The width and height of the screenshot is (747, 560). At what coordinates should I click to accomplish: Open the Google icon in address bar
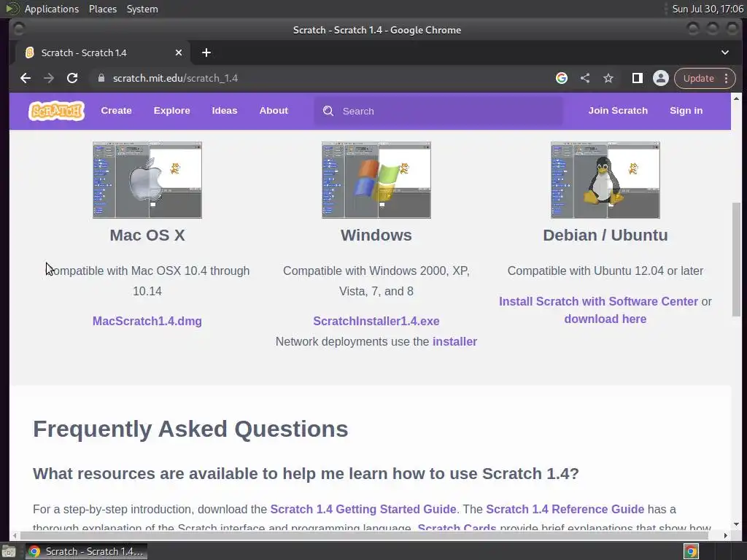[562, 78]
